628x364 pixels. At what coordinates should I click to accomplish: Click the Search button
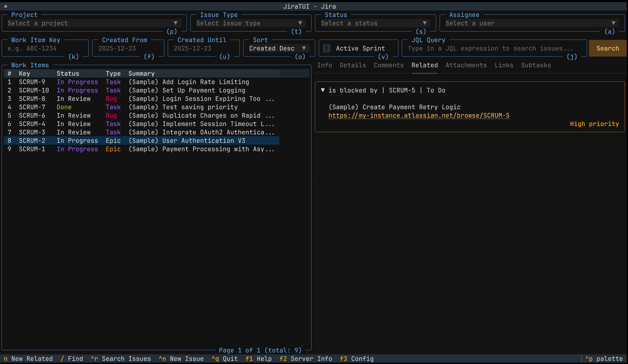click(x=608, y=48)
